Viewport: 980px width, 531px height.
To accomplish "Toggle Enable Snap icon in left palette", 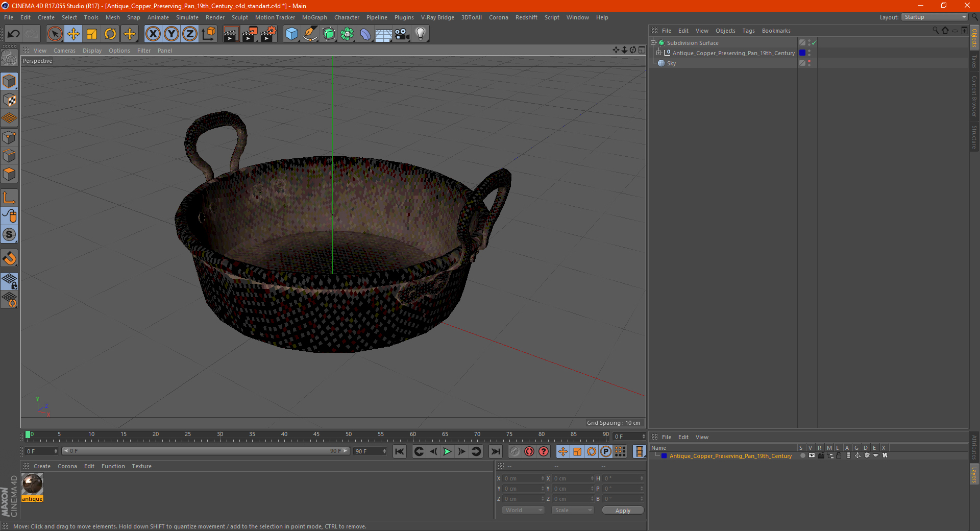I will click(x=10, y=258).
